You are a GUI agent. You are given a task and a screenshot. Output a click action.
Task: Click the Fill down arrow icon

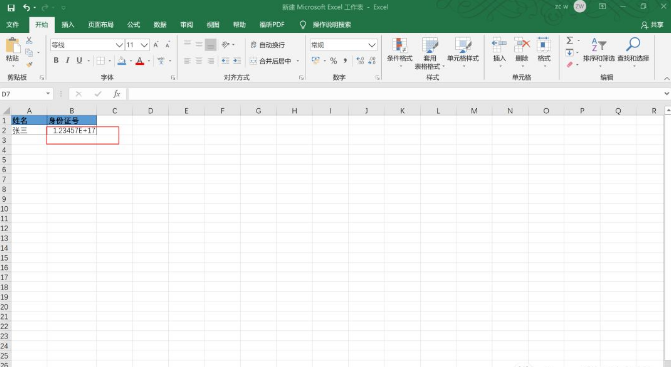coord(570,53)
